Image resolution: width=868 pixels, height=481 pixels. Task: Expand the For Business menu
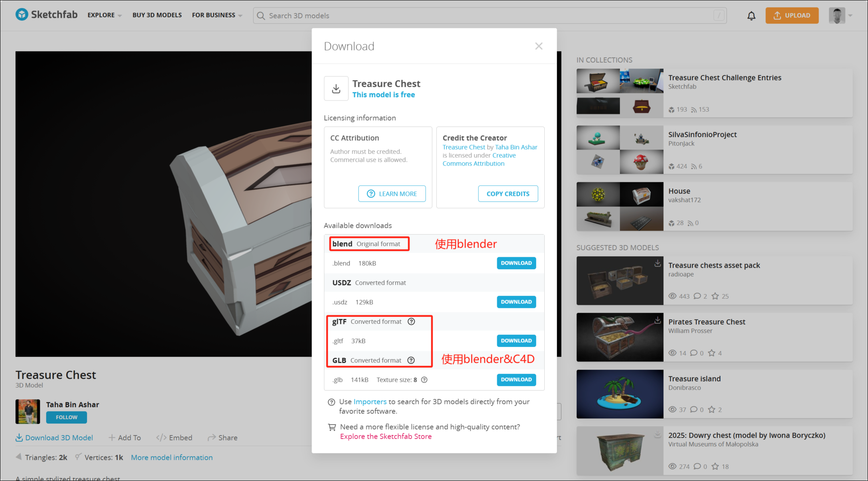[217, 15]
